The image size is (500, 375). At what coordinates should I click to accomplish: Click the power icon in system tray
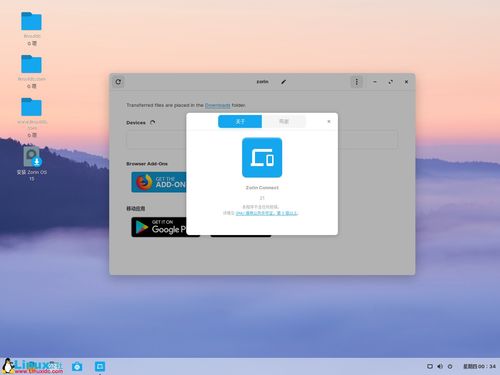[x=450, y=366]
